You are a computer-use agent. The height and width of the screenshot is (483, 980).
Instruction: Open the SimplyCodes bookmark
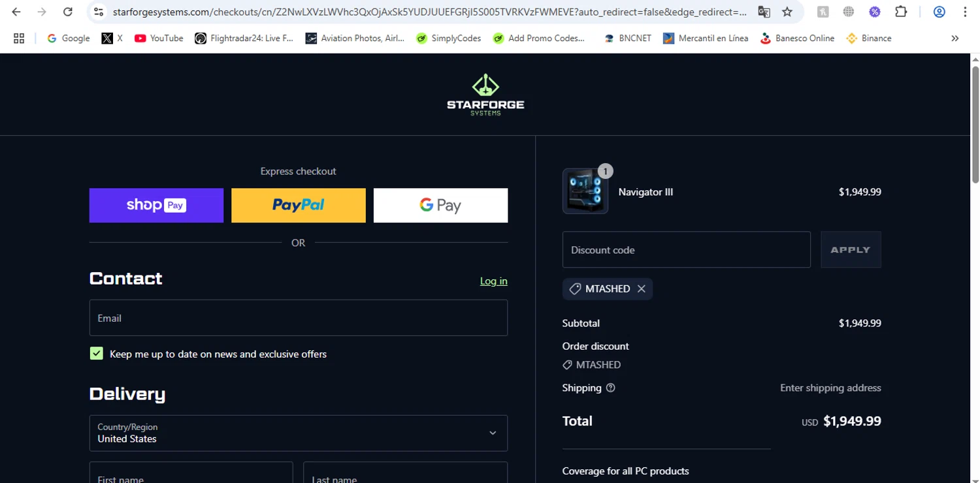(449, 39)
